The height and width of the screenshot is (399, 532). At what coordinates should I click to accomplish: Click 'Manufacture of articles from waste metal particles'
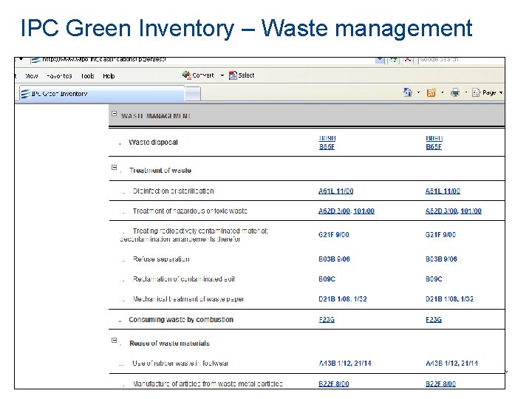[x=208, y=384]
